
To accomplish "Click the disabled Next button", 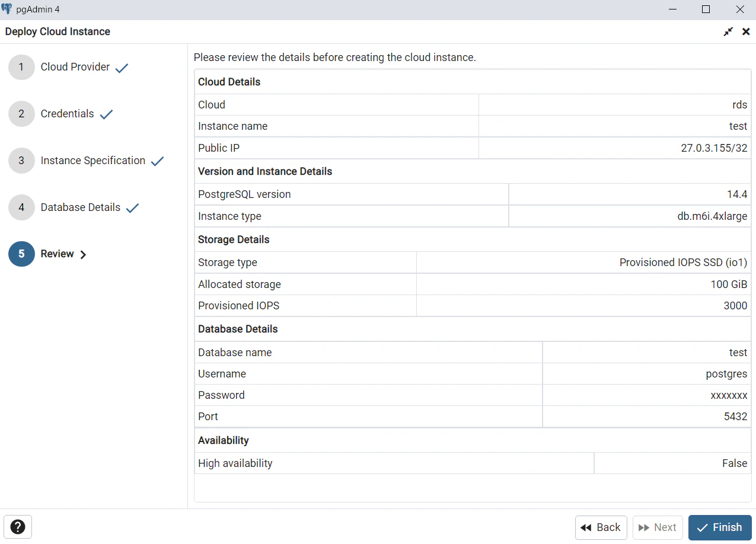I will point(658,527).
